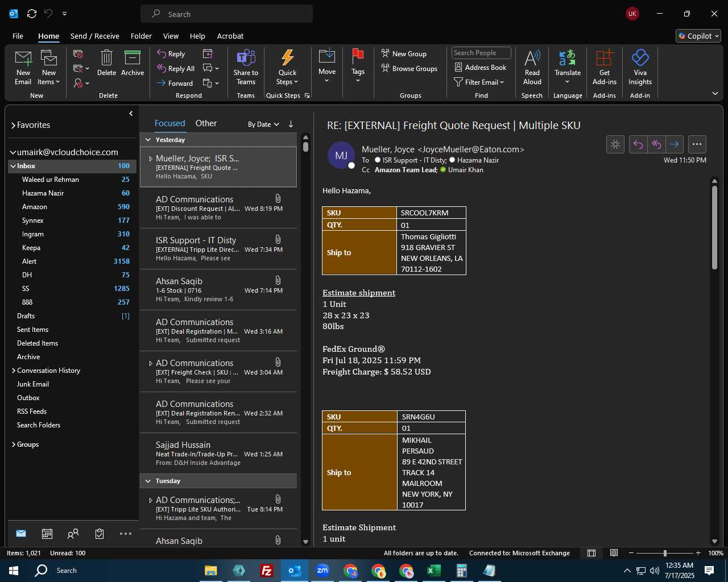The image size is (728, 582).
Task: Zoom in with plus button
Action: point(698,553)
